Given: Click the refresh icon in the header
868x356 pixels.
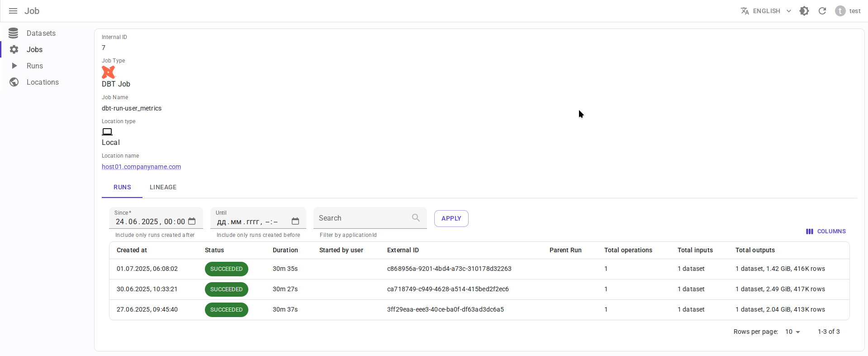Looking at the screenshot, I should coord(822,11).
